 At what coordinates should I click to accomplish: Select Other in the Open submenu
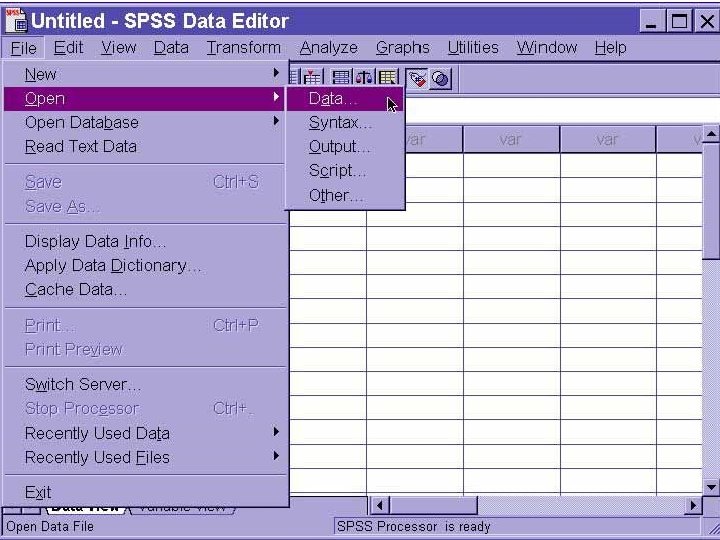[x=345, y=195]
